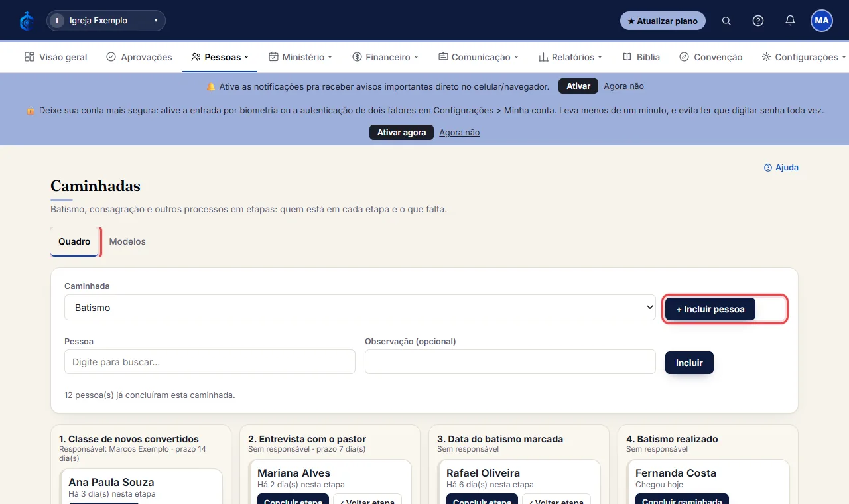Select the Quadro tab
The width and height of the screenshot is (849, 504).
74,242
